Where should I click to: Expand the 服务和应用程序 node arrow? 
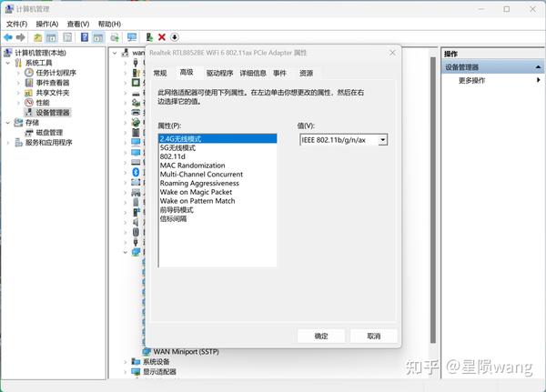pos(8,143)
